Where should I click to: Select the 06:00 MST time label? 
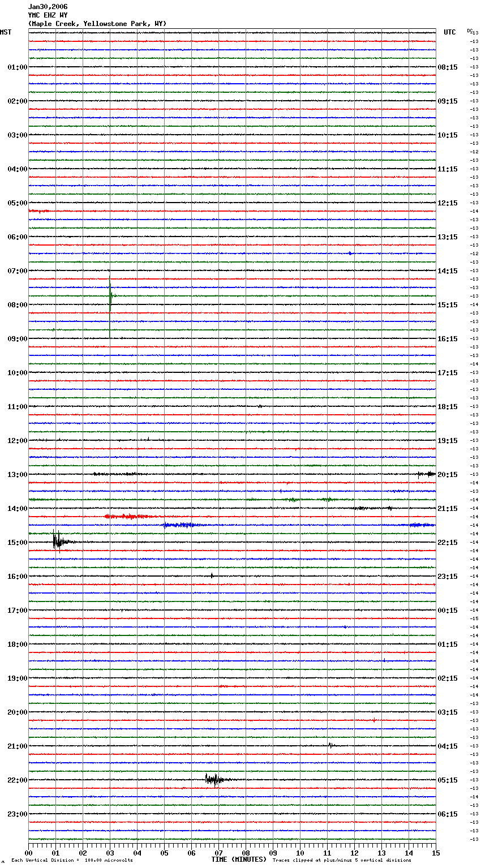coord(18,237)
